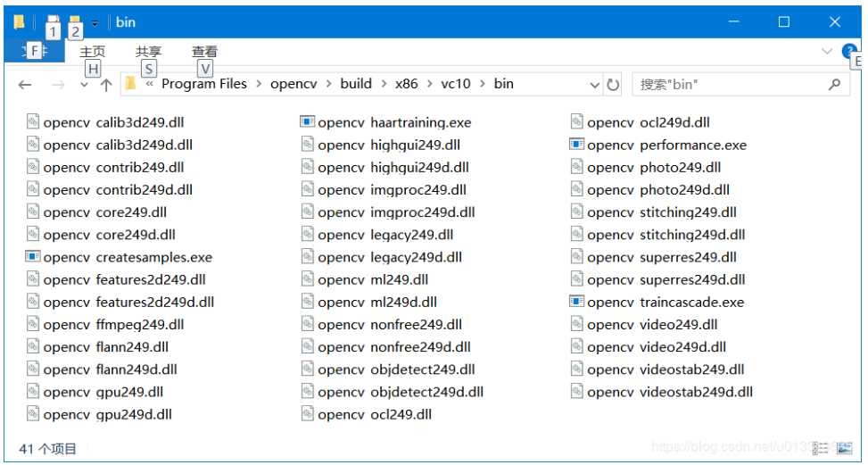Select the file name opencv_features2d249.dll
868x465 pixels.
[124, 279]
